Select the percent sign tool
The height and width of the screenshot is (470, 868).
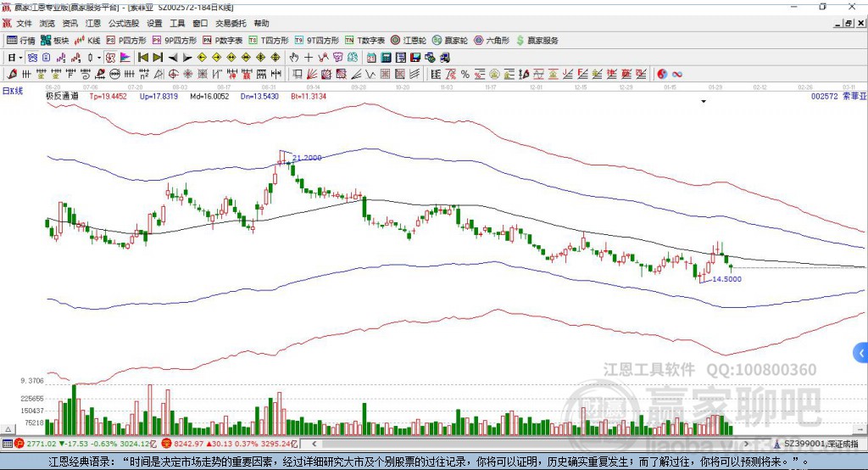[x=465, y=75]
